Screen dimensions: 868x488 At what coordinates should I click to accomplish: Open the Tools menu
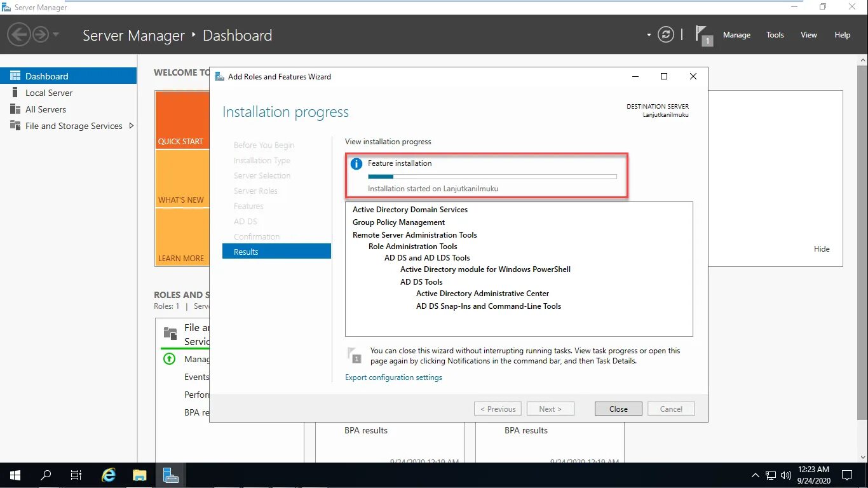[775, 35]
